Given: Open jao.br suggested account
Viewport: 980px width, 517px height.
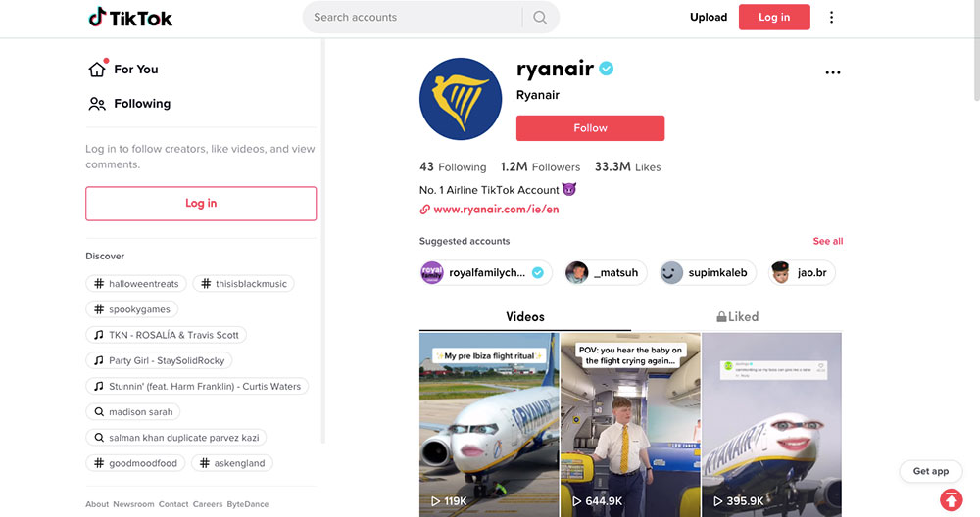Looking at the screenshot, I should pos(801,272).
